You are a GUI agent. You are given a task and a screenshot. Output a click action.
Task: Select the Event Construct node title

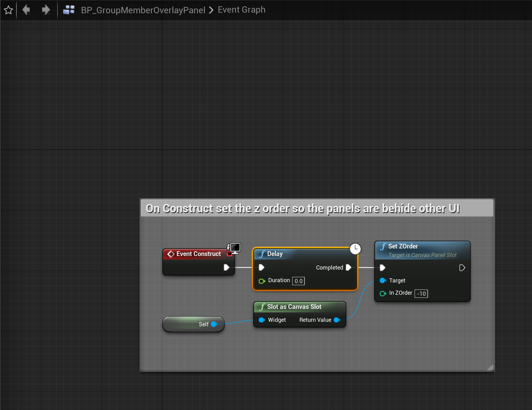click(199, 254)
